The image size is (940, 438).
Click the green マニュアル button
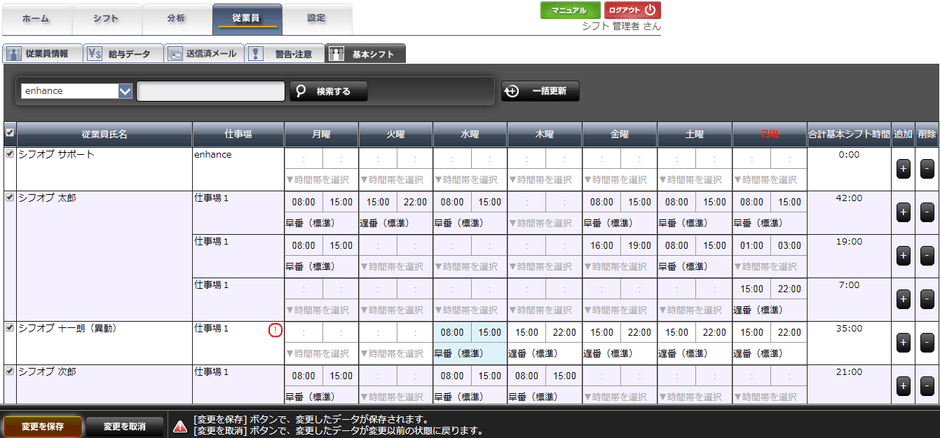[x=570, y=10]
